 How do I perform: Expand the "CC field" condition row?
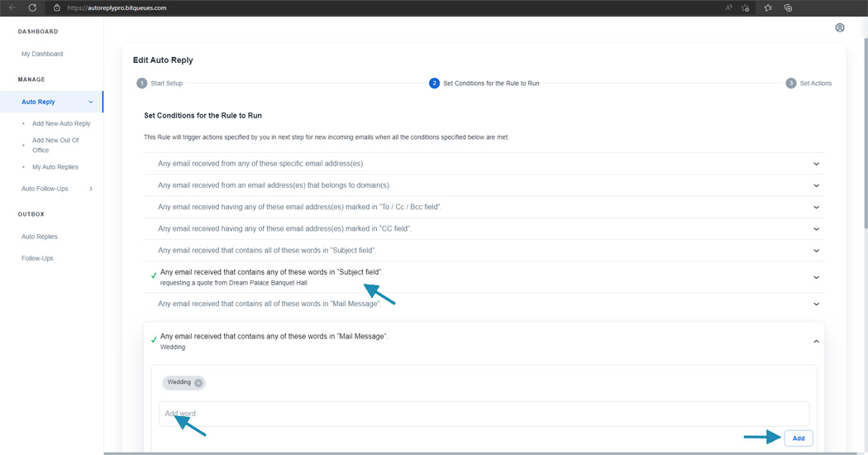pyautogui.click(x=816, y=229)
